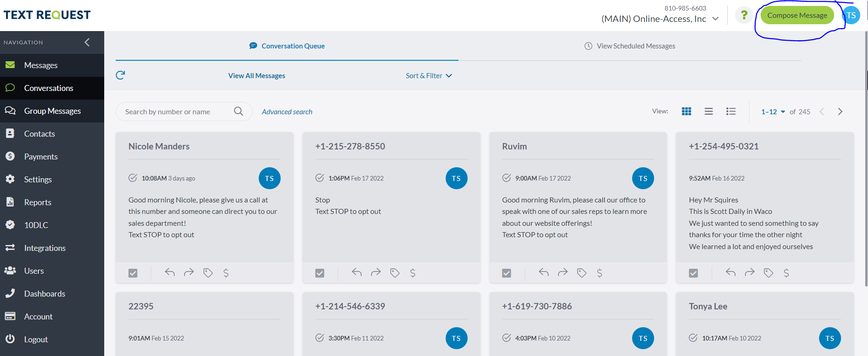Screen dimensions: 868x356
Task: Tag the Ruvim conversation
Action: [x=581, y=273]
